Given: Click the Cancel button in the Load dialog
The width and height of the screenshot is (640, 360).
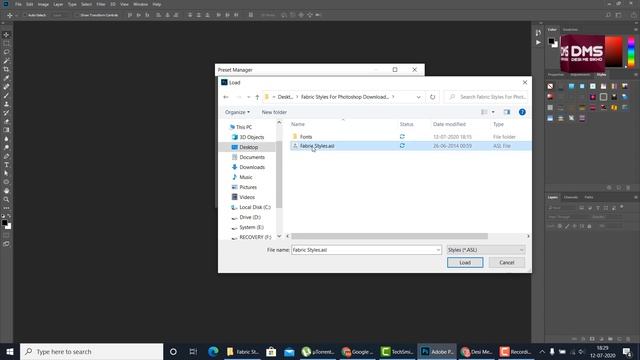Looking at the screenshot, I should 507,262.
